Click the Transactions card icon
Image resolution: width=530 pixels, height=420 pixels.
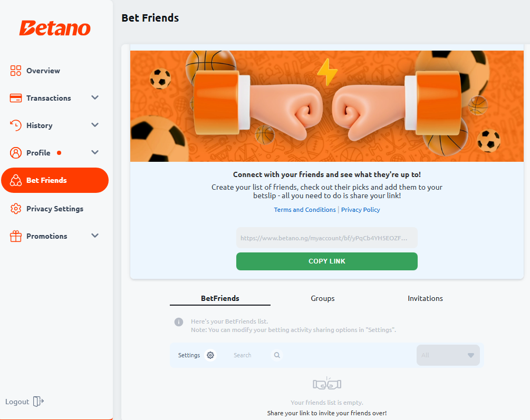15,98
